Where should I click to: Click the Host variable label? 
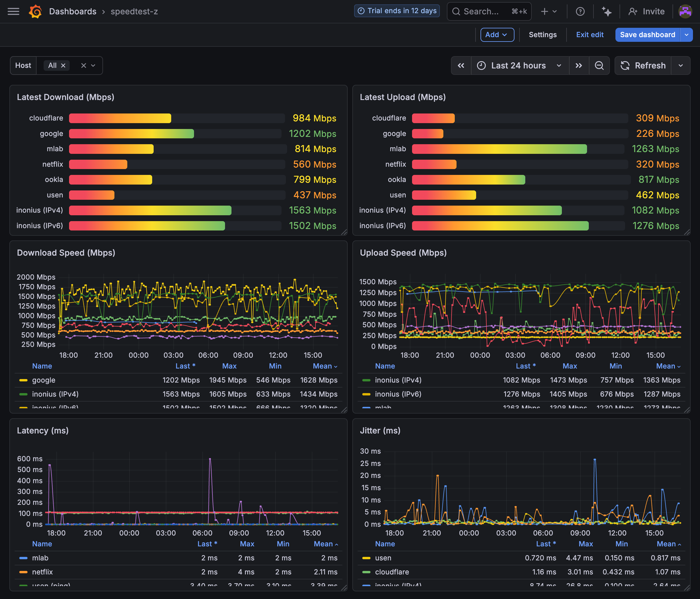(x=23, y=66)
